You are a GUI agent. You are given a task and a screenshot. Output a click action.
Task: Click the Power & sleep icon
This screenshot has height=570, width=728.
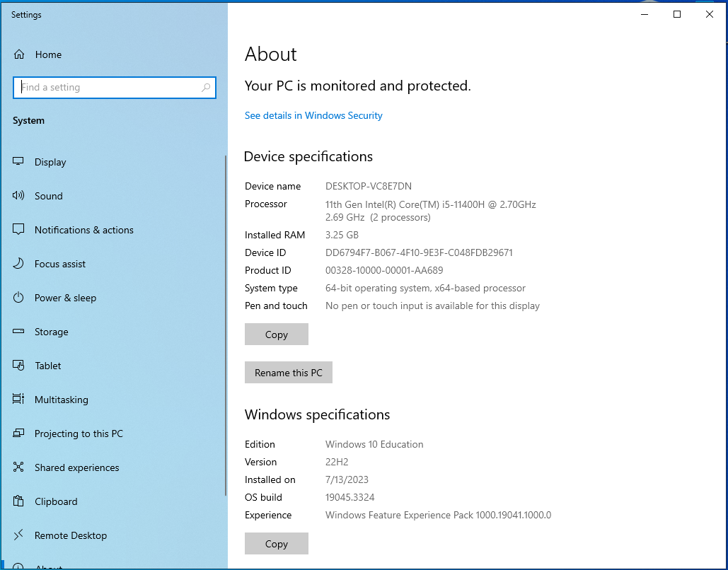(x=19, y=298)
